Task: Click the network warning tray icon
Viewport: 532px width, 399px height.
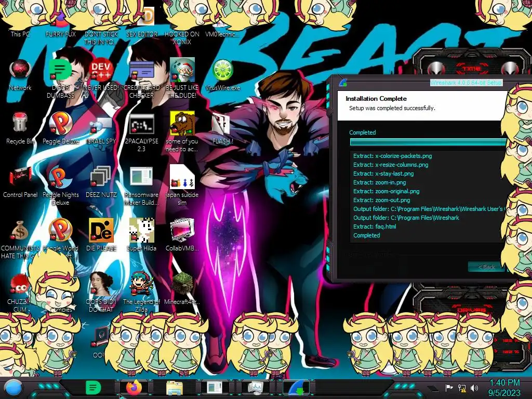Action: pos(462,388)
